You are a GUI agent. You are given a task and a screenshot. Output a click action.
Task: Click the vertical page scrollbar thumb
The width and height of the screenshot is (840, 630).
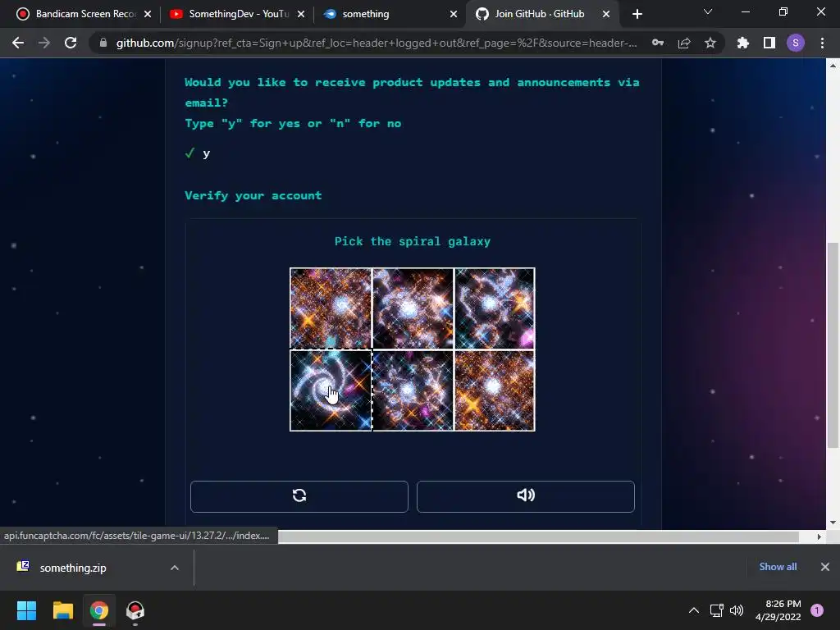(833, 345)
